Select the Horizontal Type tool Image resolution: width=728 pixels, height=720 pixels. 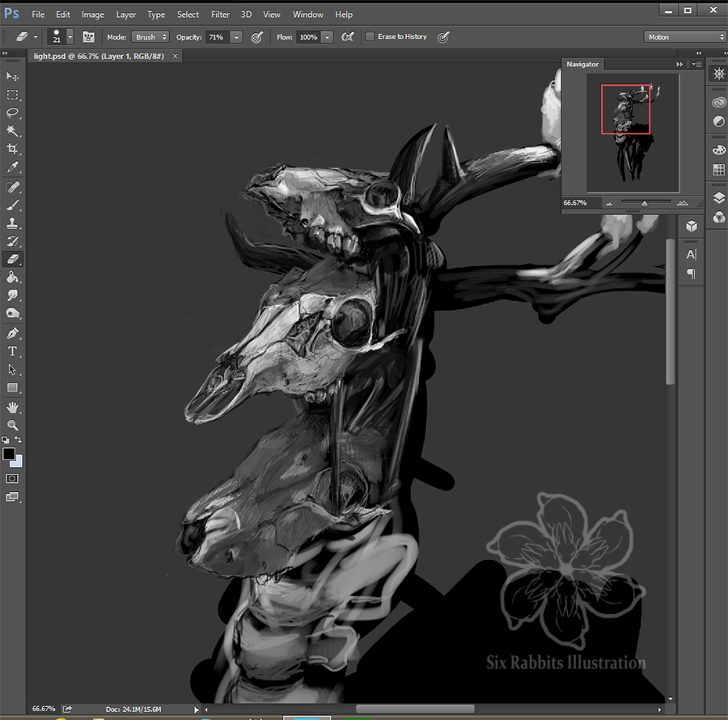click(13, 351)
